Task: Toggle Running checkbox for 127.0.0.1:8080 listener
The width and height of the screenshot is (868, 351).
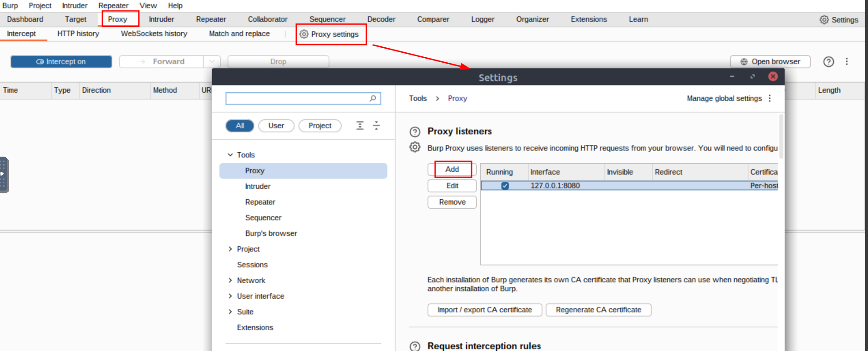Action: click(505, 186)
